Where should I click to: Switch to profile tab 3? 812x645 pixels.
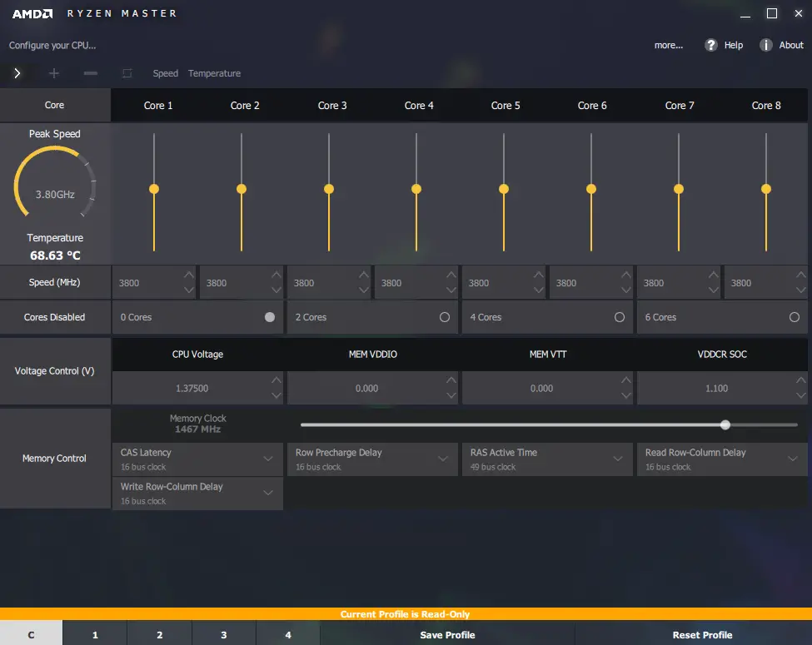[x=224, y=633]
